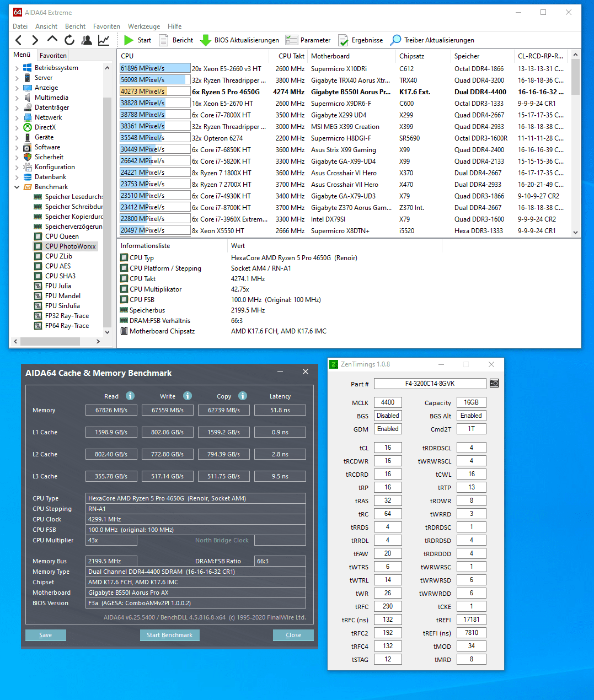Sort results by the Chipsatz column header
Screen dimensions: 594x700
(423, 56)
